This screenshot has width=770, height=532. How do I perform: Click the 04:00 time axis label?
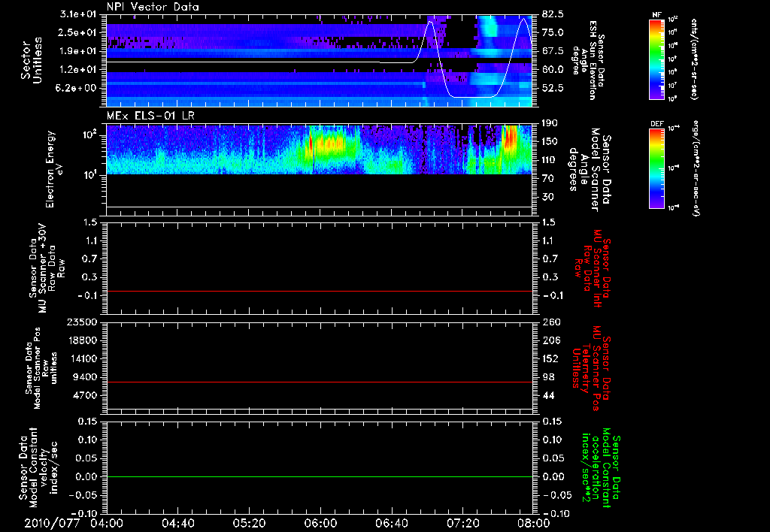[107, 523]
